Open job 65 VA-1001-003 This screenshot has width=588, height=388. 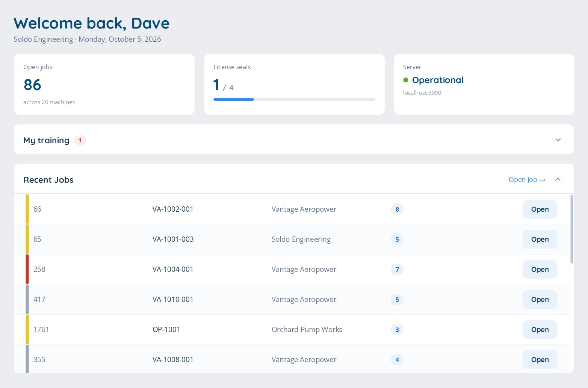pyautogui.click(x=540, y=239)
